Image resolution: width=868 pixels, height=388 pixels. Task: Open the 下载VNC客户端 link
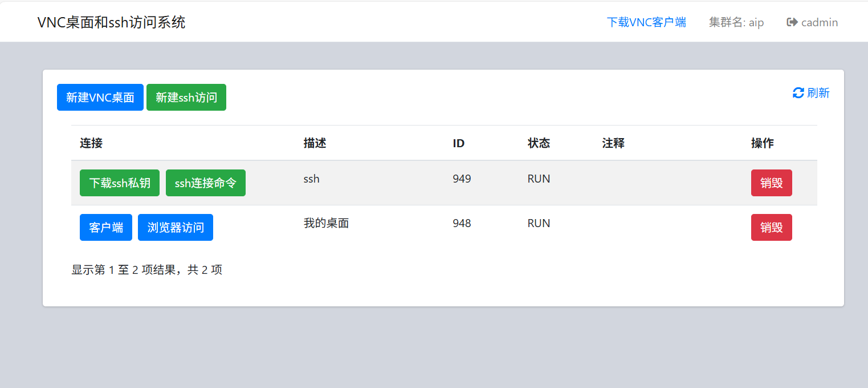point(646,22)
